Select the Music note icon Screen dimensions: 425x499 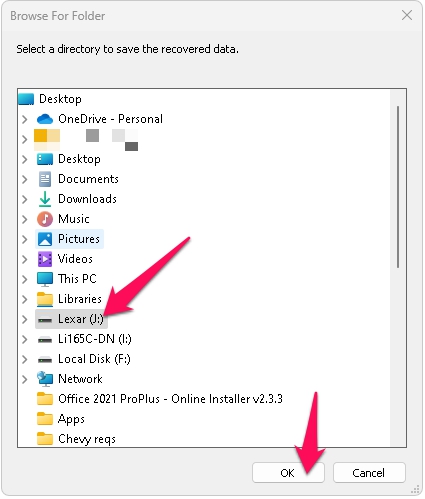tap(45, 219)
